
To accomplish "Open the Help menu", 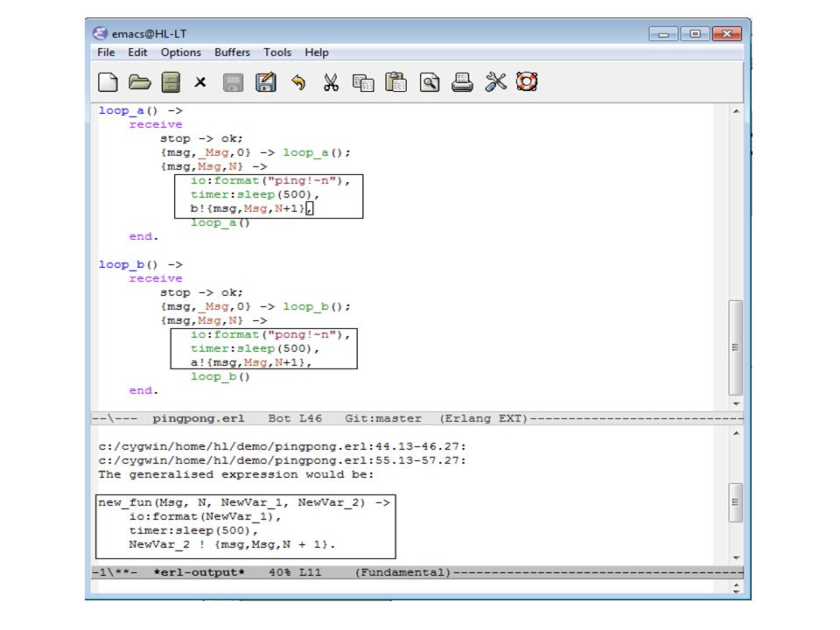I will coord(317,52).
